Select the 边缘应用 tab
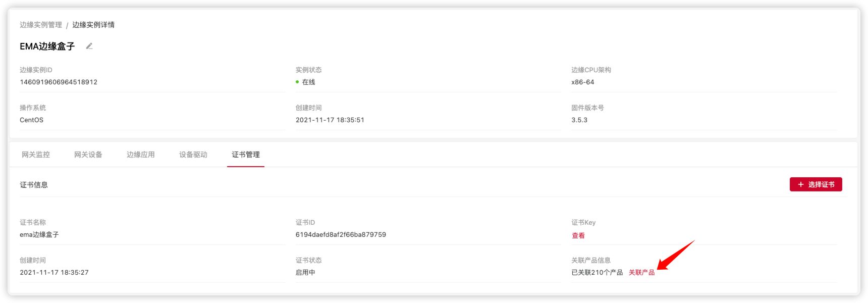Viewport: 868px width, 303px height. tap(141, 155)
